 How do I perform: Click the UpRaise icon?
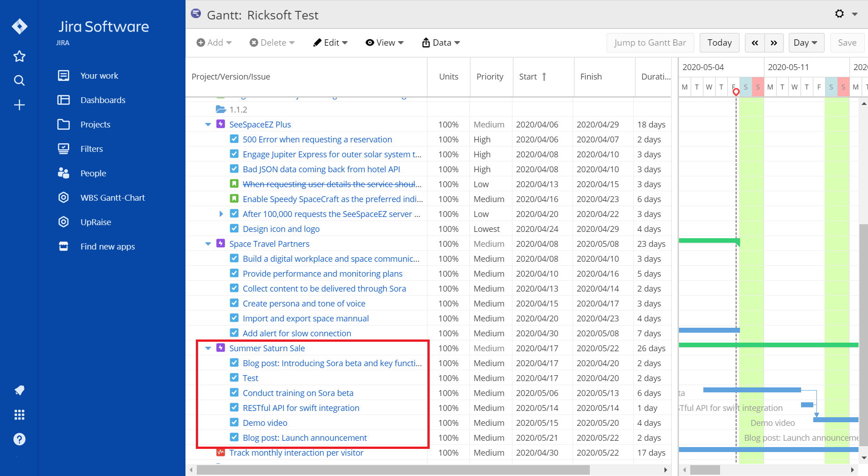tap(64, 222)
